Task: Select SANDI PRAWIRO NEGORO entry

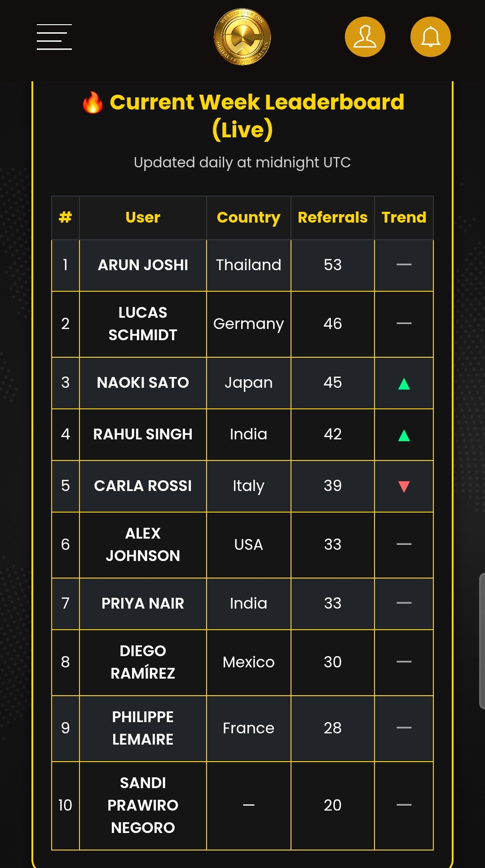Action: (x=143, y=805)
